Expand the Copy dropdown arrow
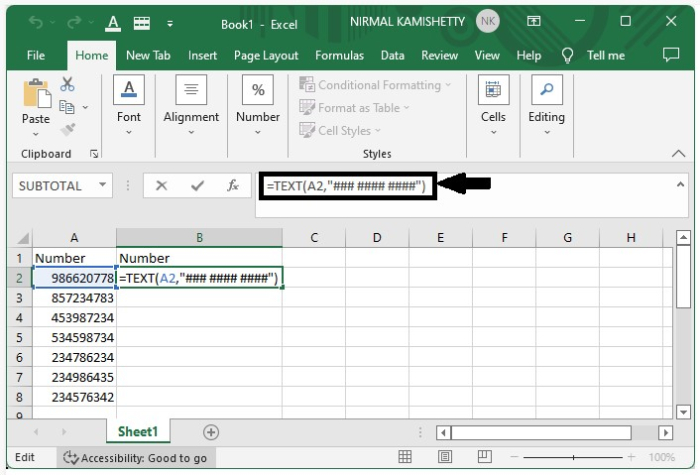700x475 pixels. (85, 107)
